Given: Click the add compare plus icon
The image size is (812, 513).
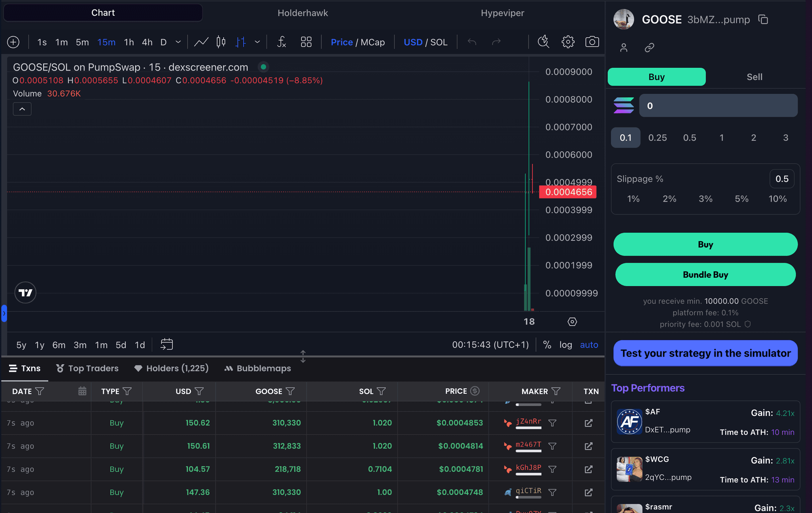Looking at the screenshot, I should [x=13, y=42].
